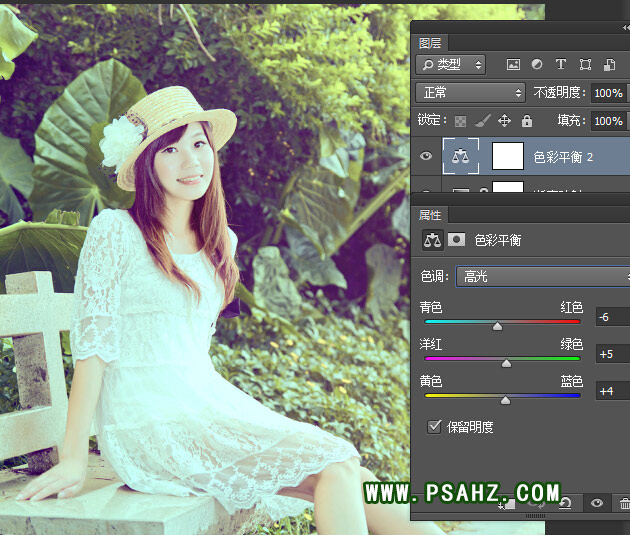Reset adjustment with the reset arrow icon

(x=565, y=504)
